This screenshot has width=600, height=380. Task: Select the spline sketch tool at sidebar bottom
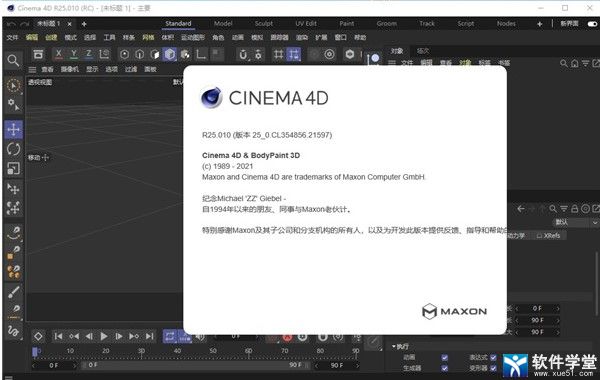pyautogui.click(x=13, y=331)
